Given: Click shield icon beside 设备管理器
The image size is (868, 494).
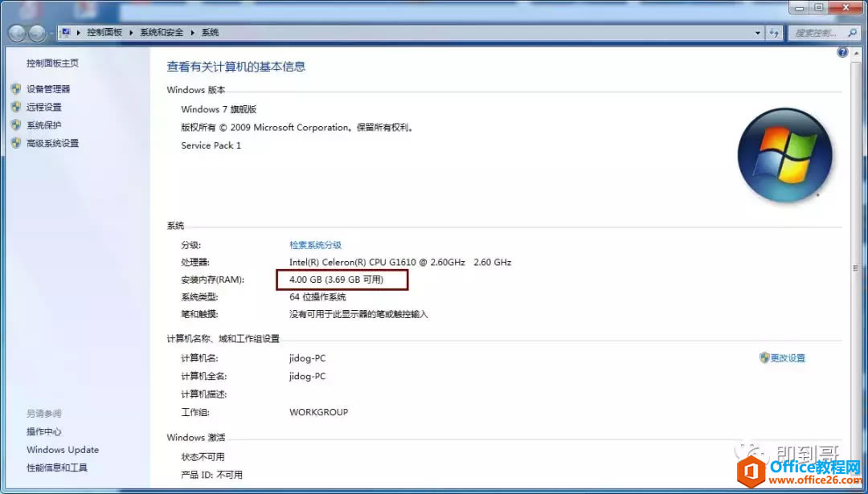Looking at the screenshot, I should coord(16,88).
